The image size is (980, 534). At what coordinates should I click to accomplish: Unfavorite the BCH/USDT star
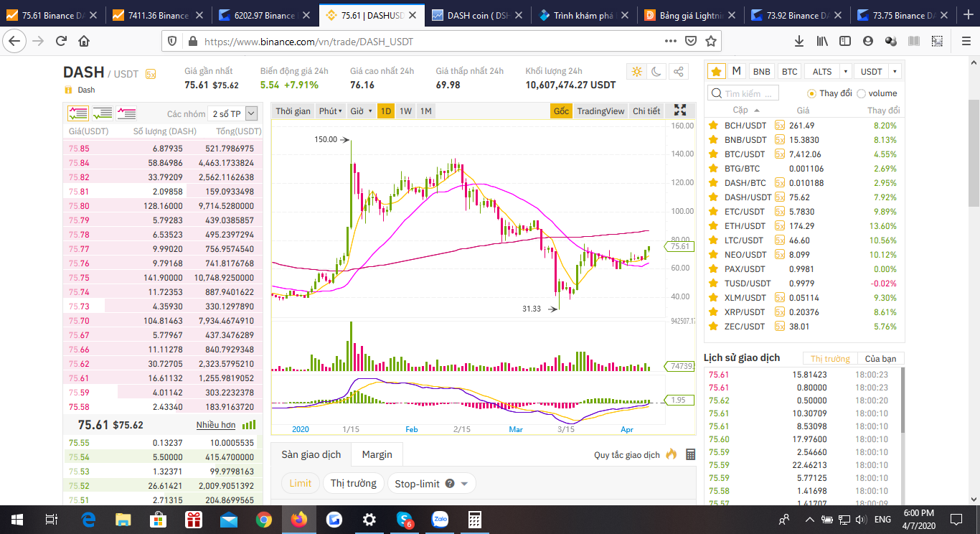point(713,126)
